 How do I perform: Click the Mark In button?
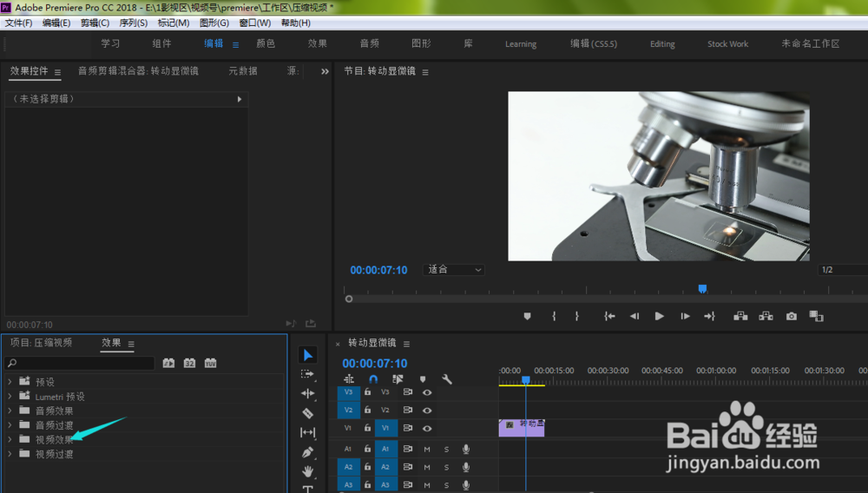(554, 317)
